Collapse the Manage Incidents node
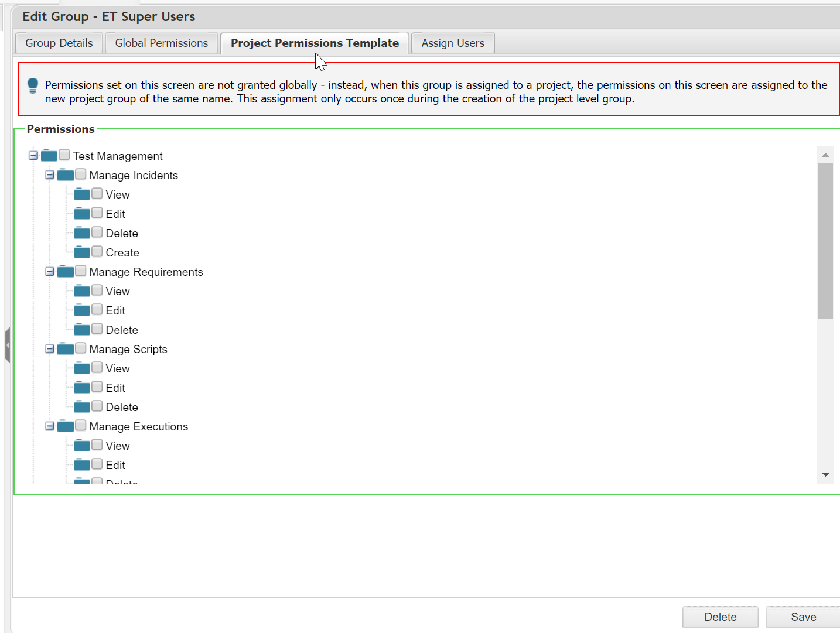 point(50,175)
